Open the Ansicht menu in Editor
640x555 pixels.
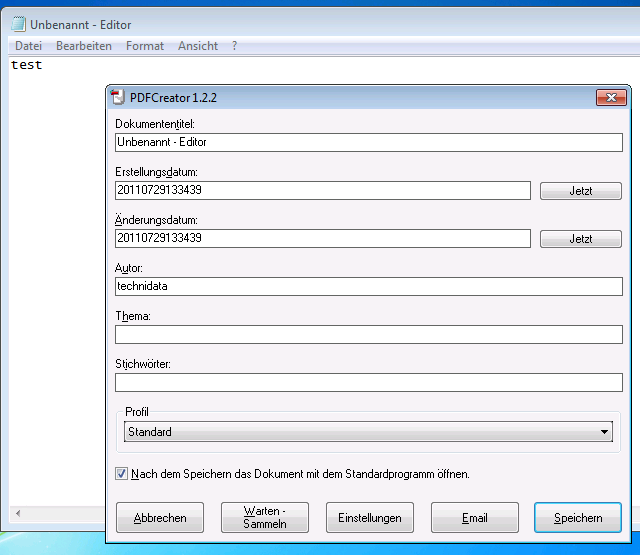point(198,46)
